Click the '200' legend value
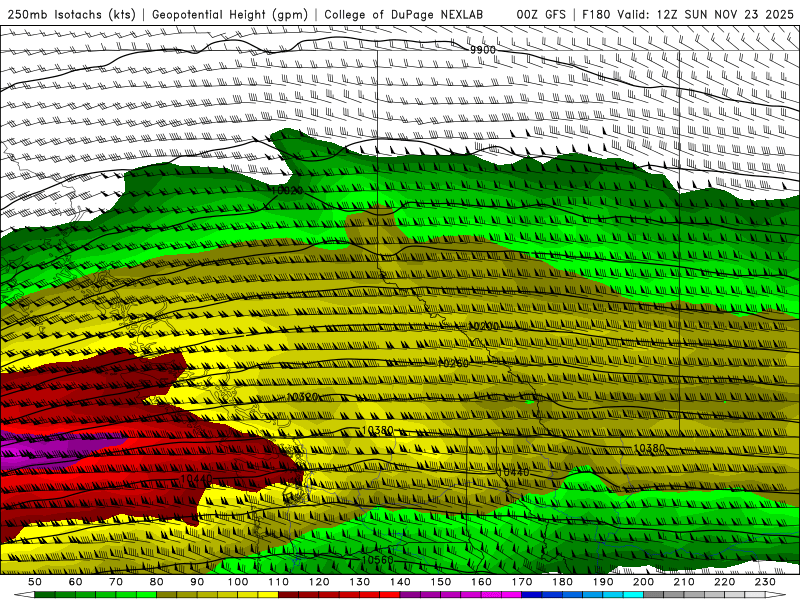The width and height of the screenshot is (800, 600). pos(644,582)
